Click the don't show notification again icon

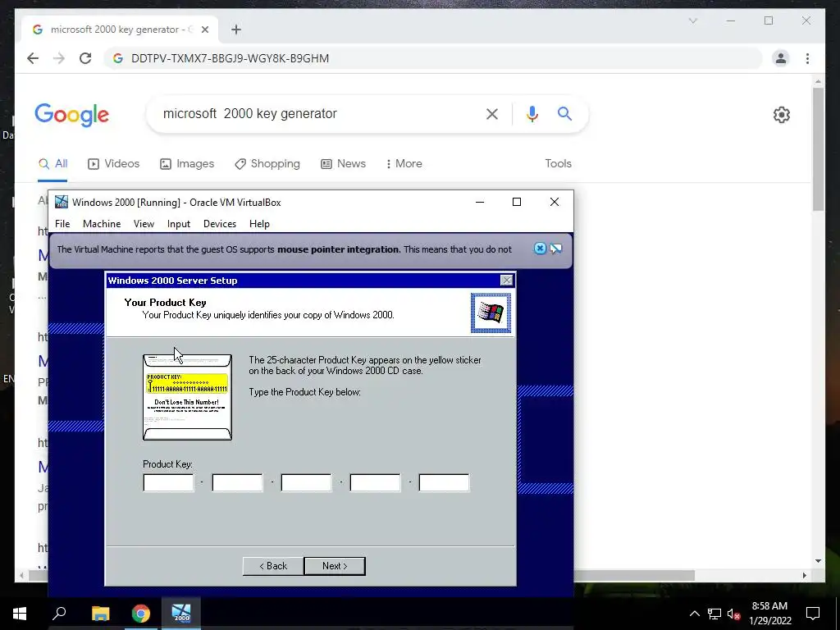556,249
